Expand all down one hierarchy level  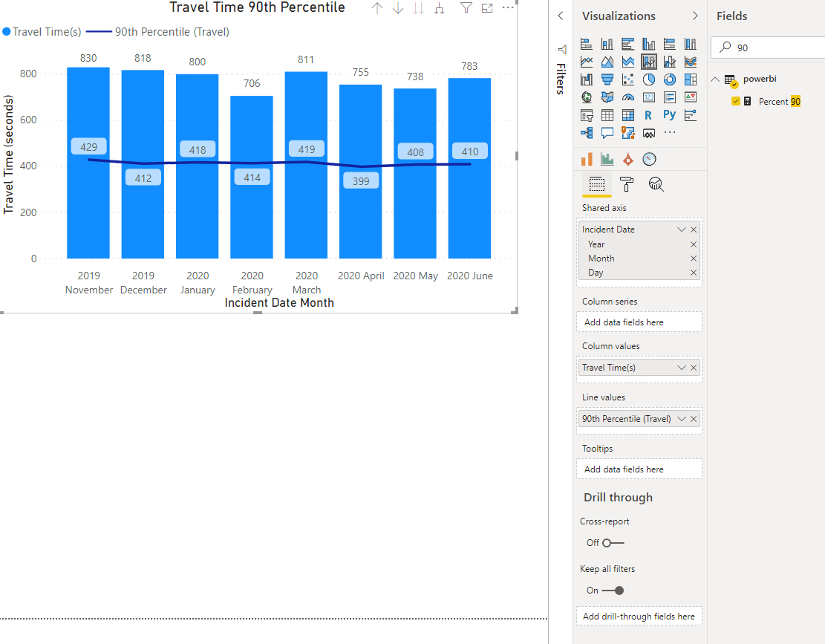coord(440,8)
